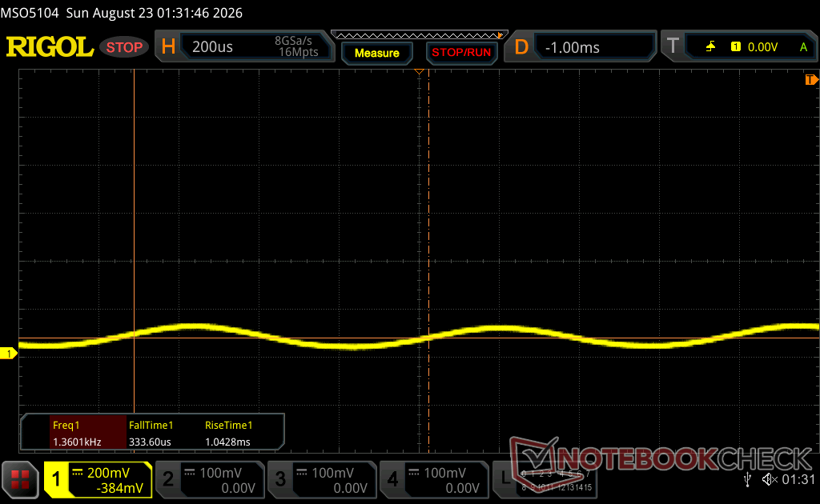Screen dimensions: 820x504
Task: Open the Measure menu
Action: [x=377, y=54]
